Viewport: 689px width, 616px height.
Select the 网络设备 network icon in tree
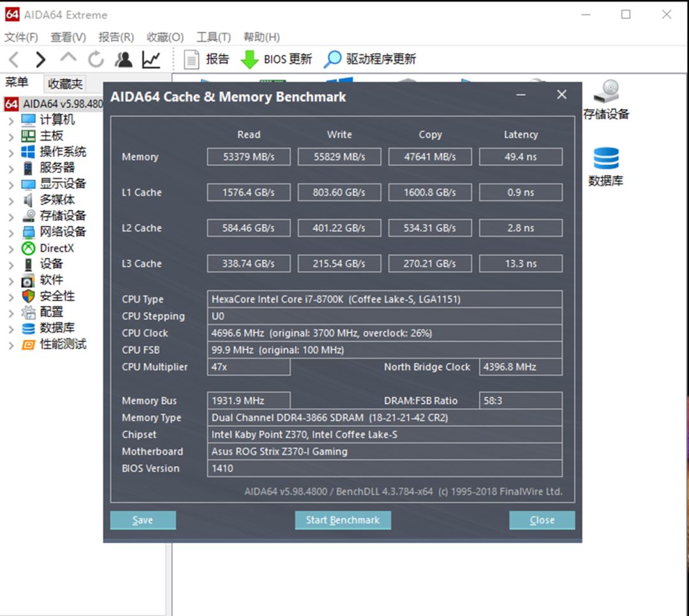click(29, 232)
